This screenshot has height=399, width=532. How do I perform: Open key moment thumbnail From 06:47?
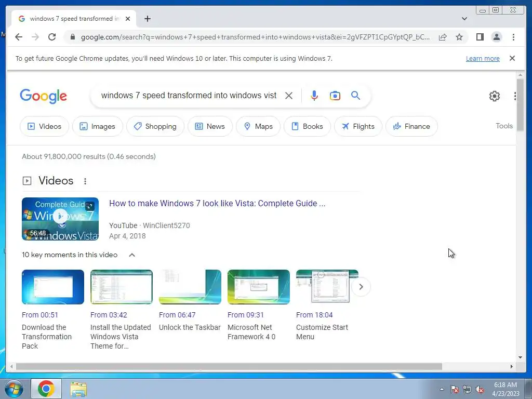(x=190, y=287)
